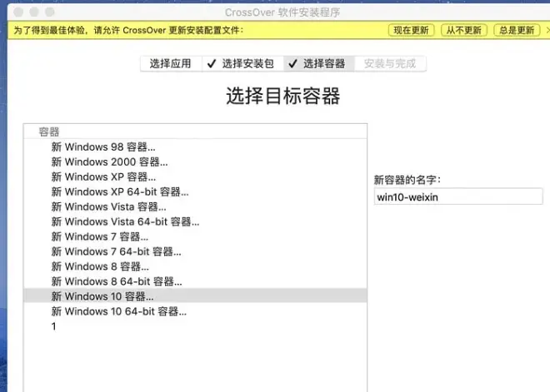
Task: Select highlighted 新 Windows 10 容器 row
Action: 195,296
